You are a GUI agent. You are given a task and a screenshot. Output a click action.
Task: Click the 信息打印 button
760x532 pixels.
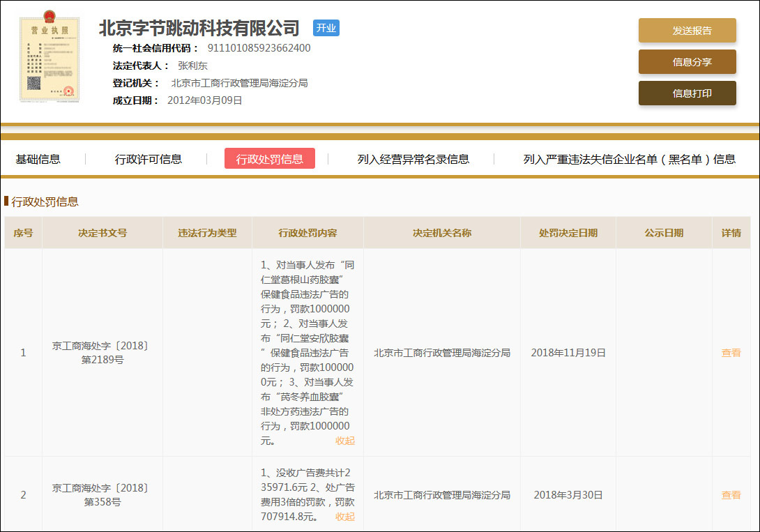point(687,93)
